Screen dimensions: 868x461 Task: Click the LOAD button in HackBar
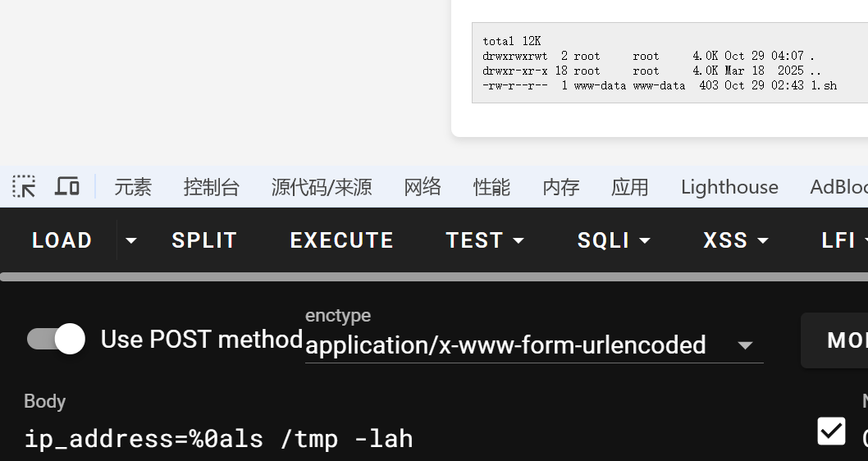click(62, 240)
